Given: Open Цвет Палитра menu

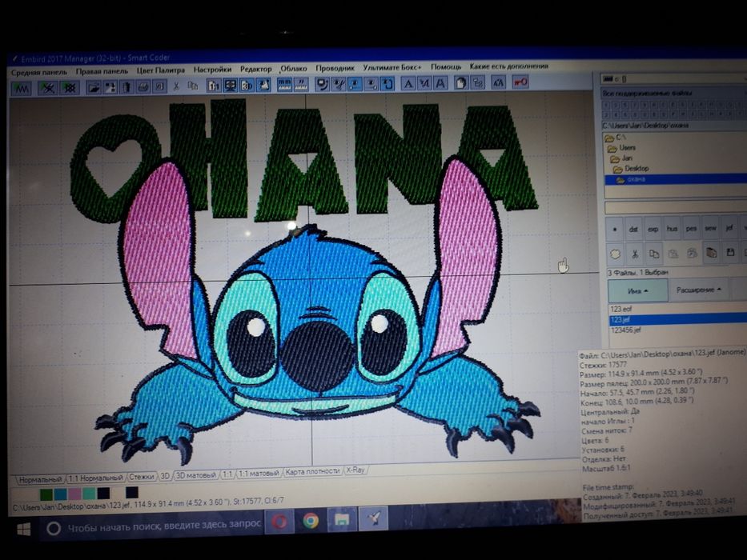Looking at the screenshot, I should 161,70.
